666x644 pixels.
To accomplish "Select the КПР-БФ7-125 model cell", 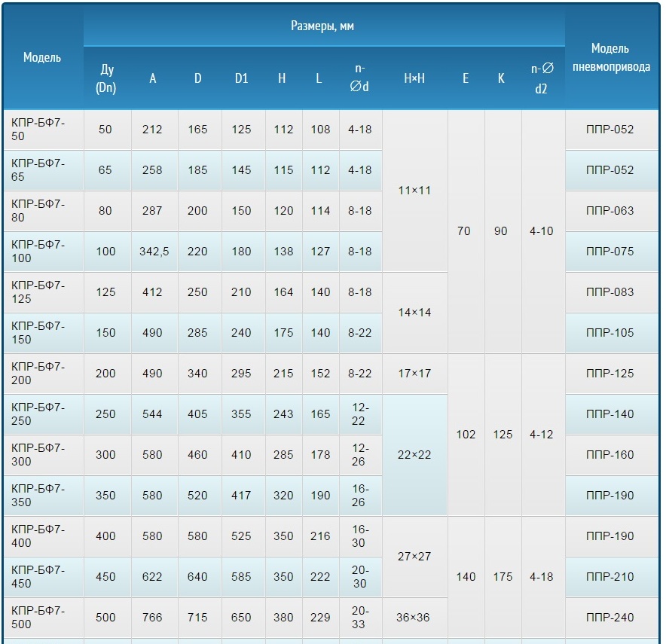I will pyautogui.click(x=44, y=292).
